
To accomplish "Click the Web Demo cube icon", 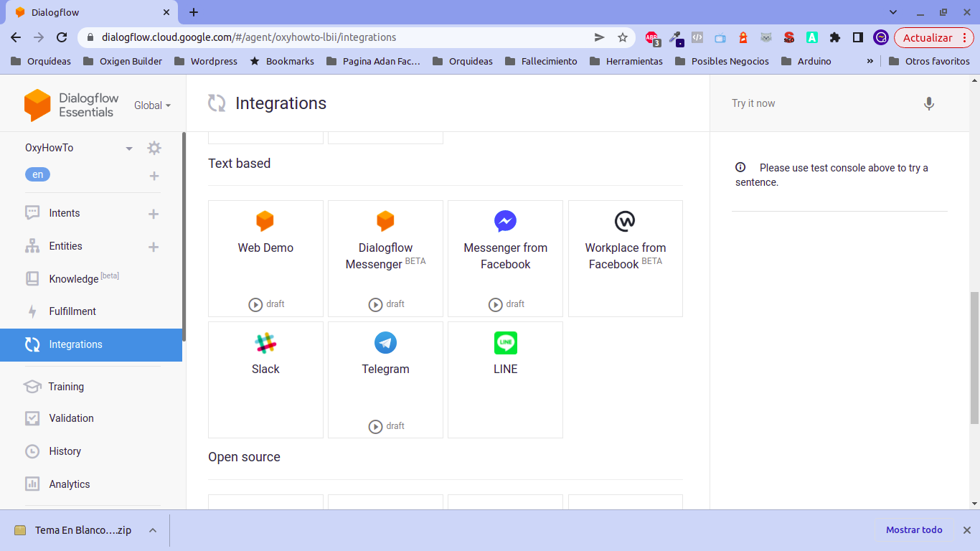I will click(x=265, y=221).
